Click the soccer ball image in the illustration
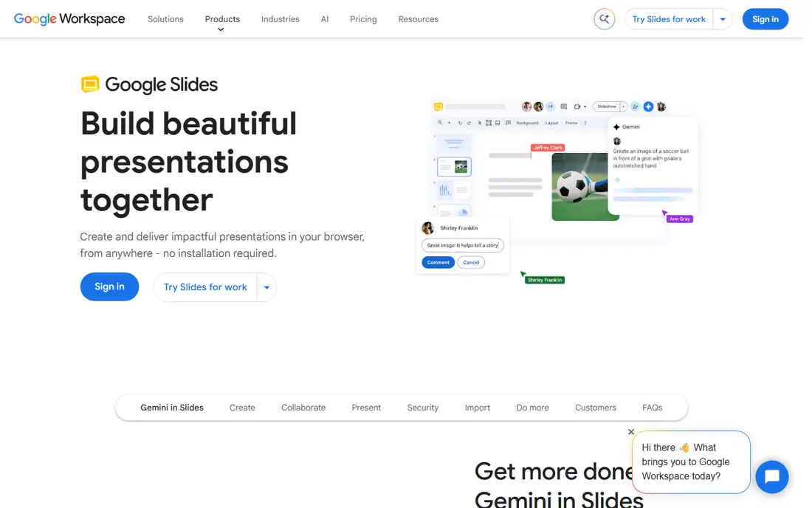812x508 pixels. [x=580, y=186]
